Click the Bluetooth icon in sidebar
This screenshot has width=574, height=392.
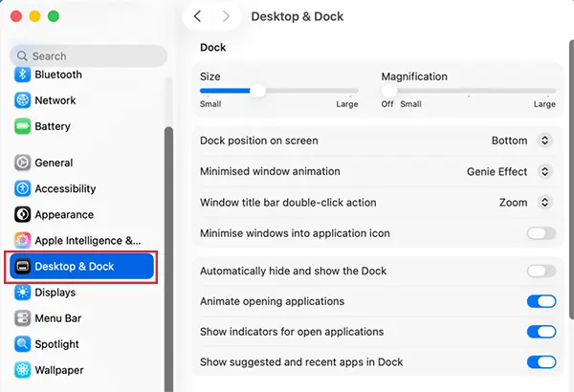(x=22, y=75)
